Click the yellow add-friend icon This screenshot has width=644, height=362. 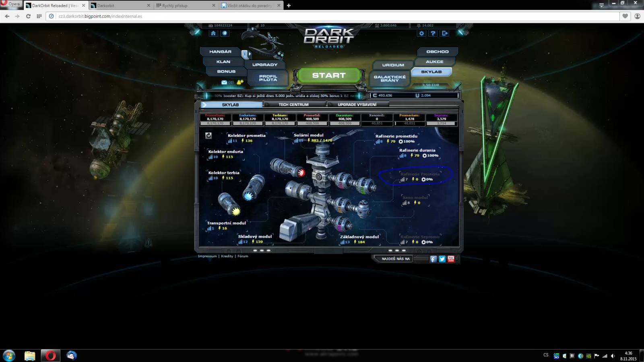tap(240, 82)
